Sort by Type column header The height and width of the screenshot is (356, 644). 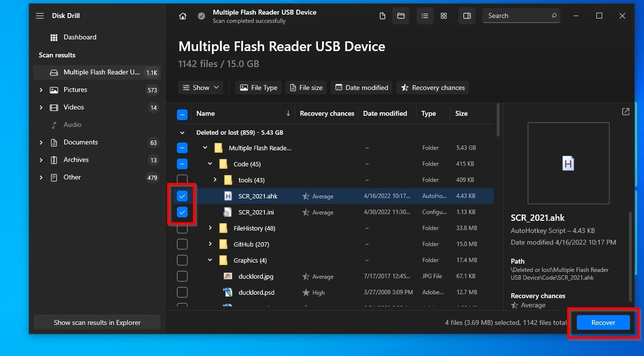pos(429,113)
